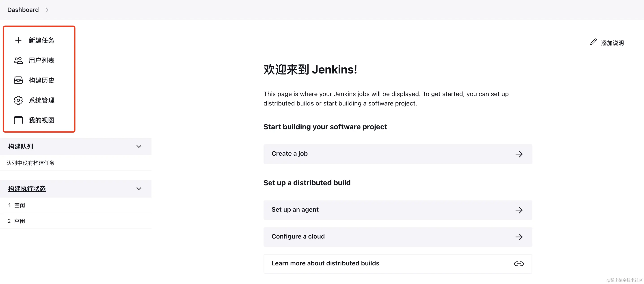644x284 pixels.
Task: Collapse the 构建队列 panel chevron
Action: click(x=139, y=147)
